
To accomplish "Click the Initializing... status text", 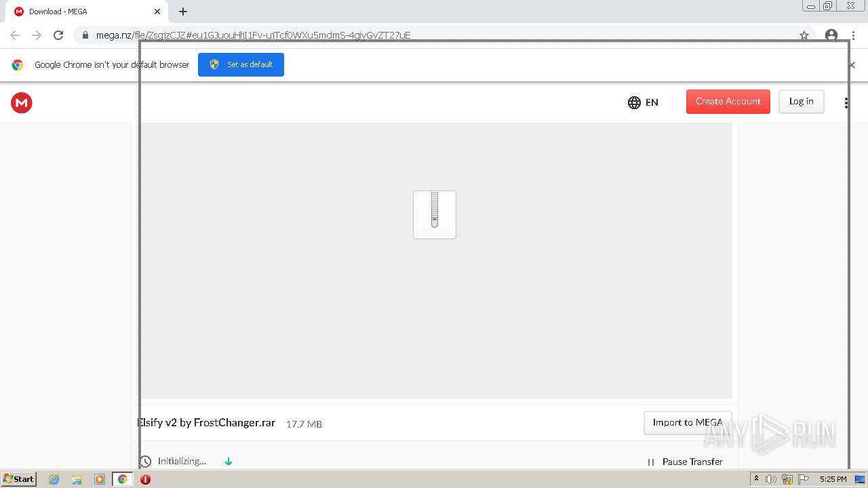I will click(182, 462).
